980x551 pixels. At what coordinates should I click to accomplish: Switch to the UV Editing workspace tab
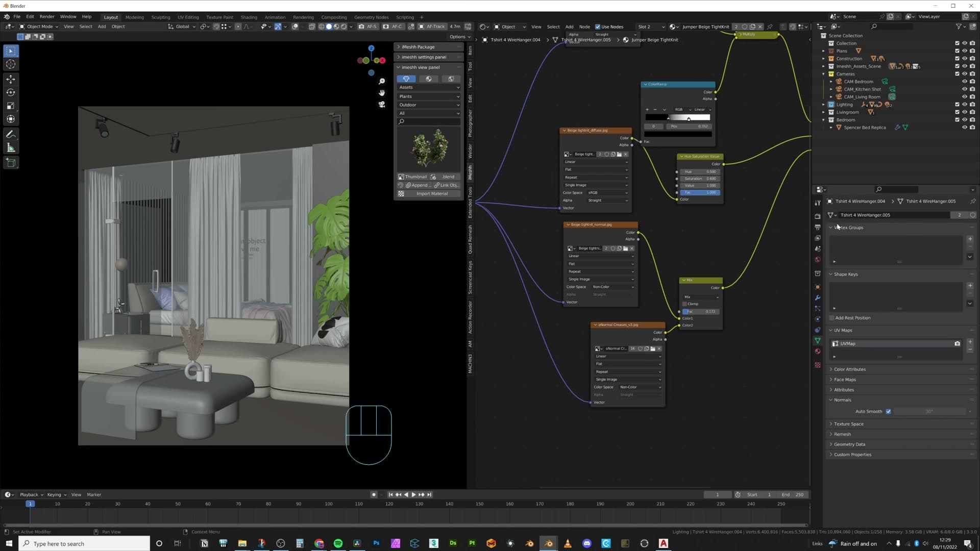(x=188, y=17)
